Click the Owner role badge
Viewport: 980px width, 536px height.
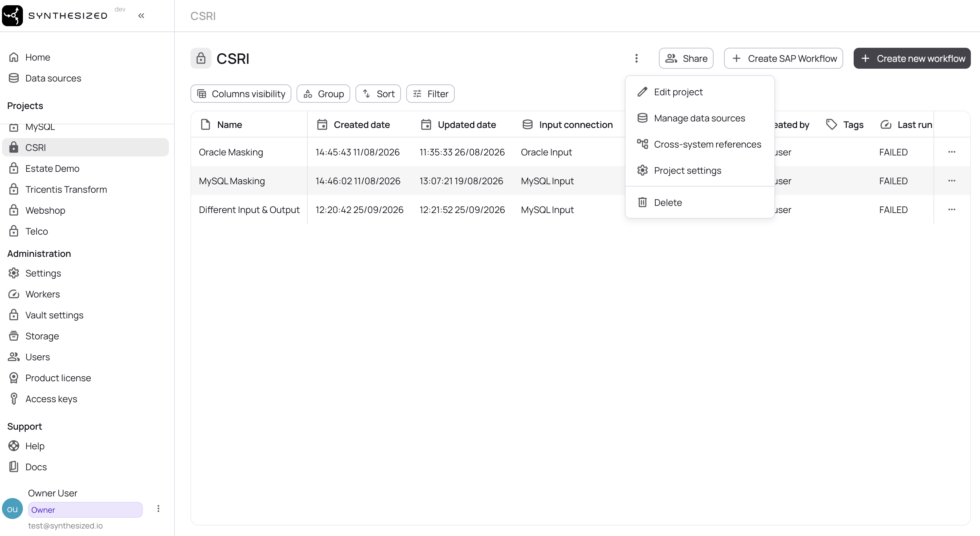pyautogui.click(x=85, y=510)
